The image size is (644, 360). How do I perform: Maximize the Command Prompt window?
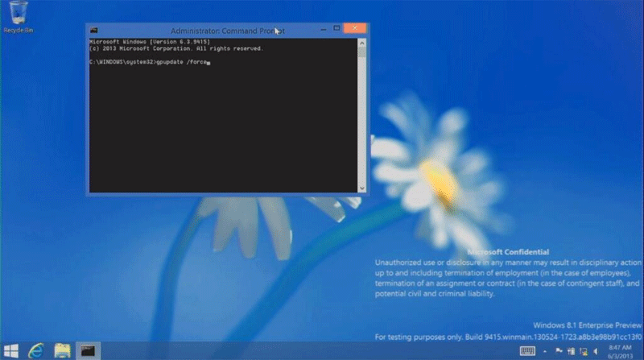click(x=336, y=29)
